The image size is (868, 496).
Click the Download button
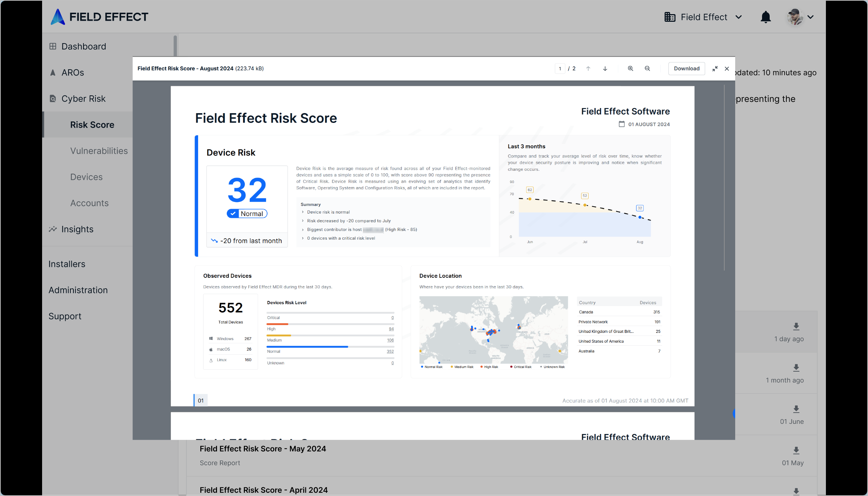click(687, 69)
